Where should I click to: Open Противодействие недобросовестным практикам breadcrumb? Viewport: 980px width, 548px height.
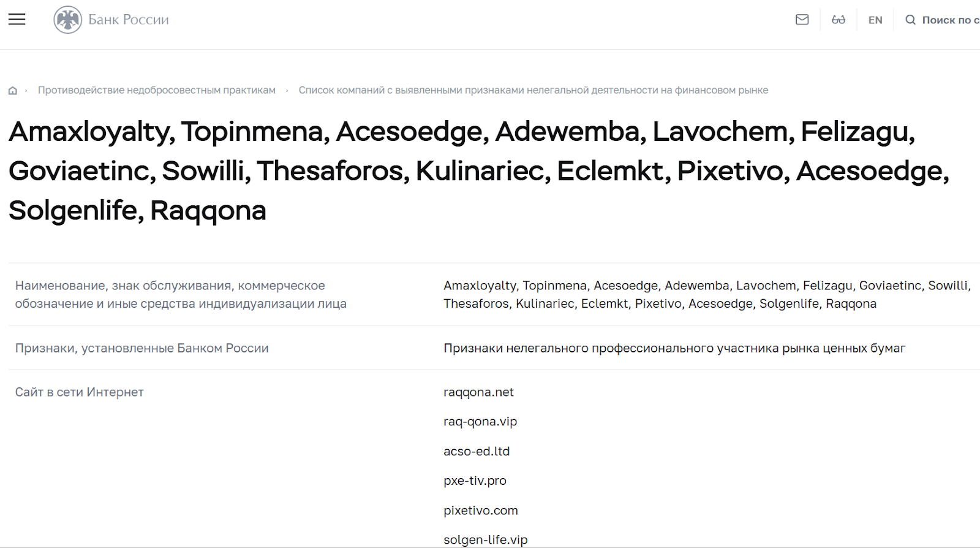coord(156,90)
